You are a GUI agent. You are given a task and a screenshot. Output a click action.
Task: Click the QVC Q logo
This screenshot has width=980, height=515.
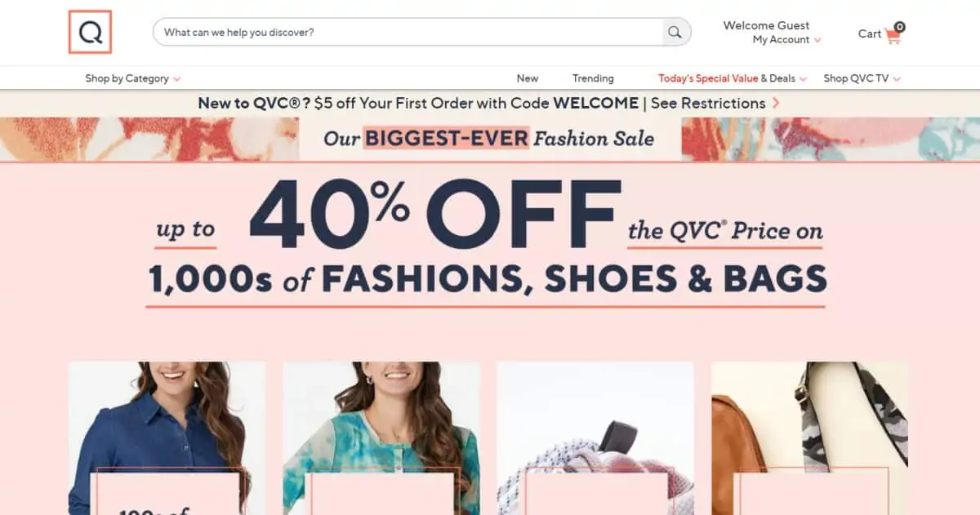(90, 33)
